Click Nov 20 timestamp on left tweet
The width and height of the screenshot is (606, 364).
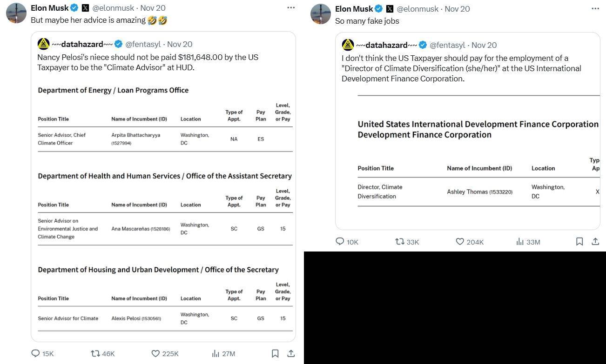153,8
